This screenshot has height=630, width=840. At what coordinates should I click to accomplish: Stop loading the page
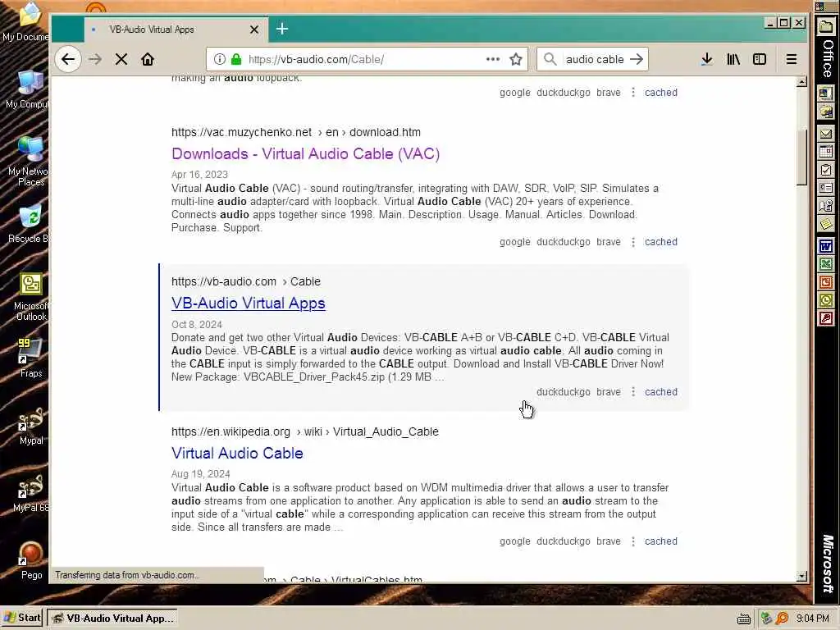[x=121, y=59]
